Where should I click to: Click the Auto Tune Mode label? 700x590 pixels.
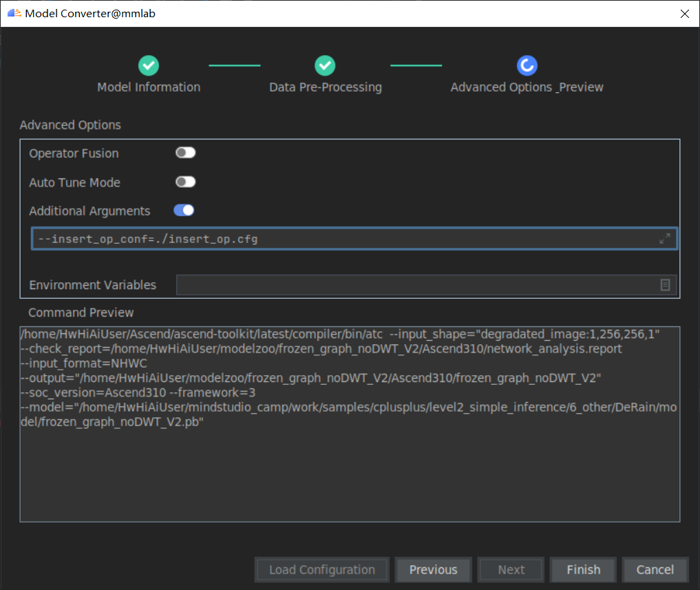[74, 182]
